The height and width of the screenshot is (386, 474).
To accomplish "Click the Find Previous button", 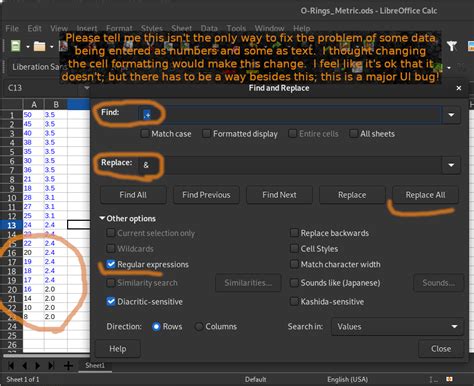I will pyautogui.click(x=206, y=195).
